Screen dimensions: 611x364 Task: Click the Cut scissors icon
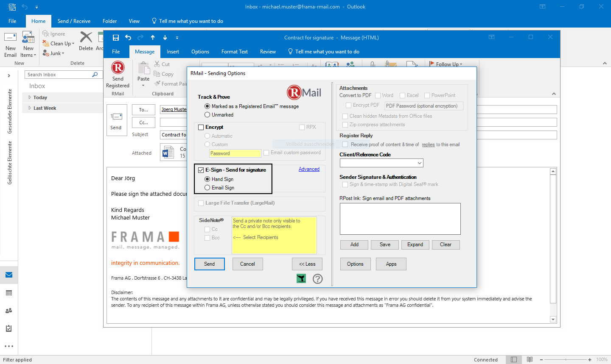click(x=157, y=64)
